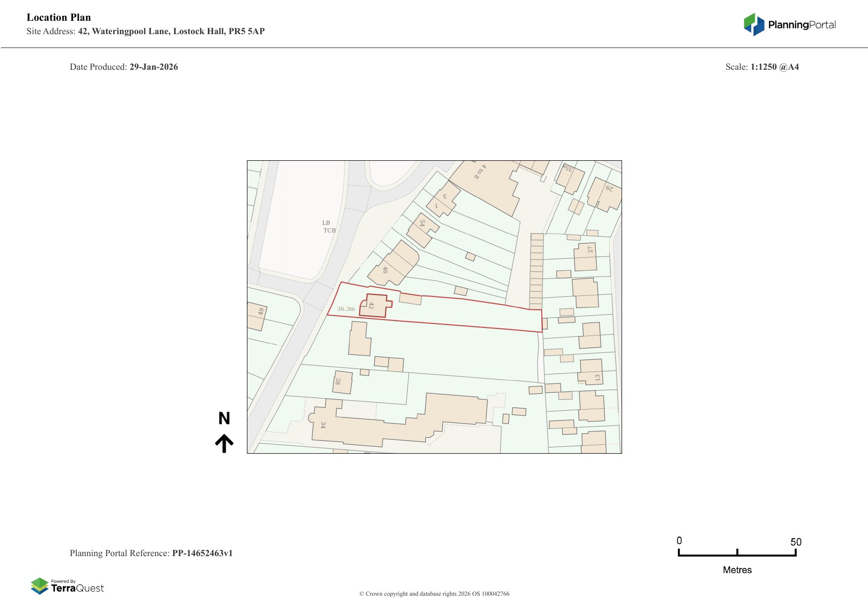Viewport: 868px width, 614px height.
Task: Click building labelled 38
Action: (x=343, y=382)
